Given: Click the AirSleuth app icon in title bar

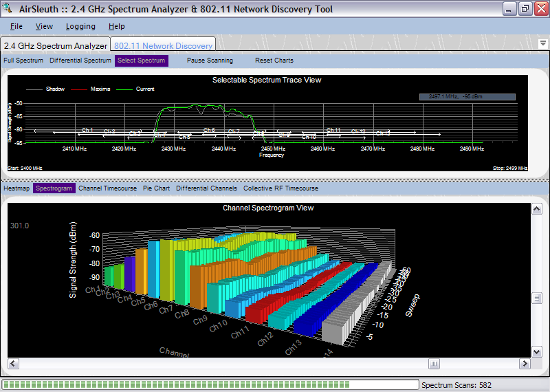Looking at the screenshot, I should coord(8,9).
